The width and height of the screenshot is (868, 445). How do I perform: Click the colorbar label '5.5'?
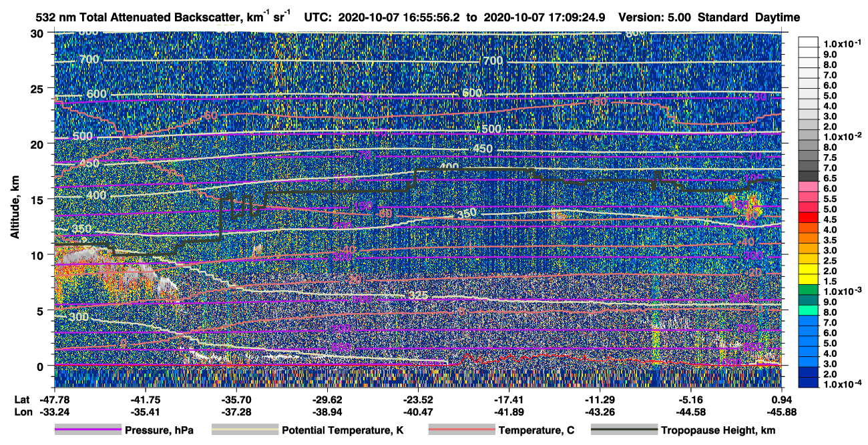click(830, 199)
